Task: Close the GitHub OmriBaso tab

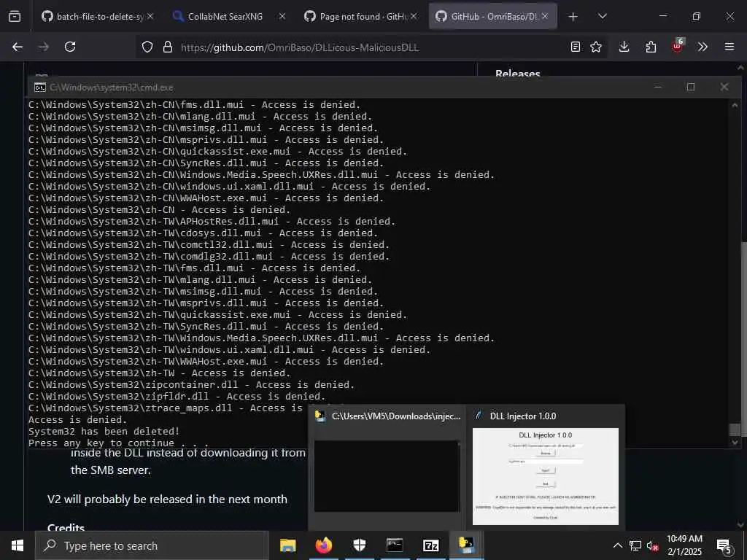Action: pyautogui.click(x=545, y=16)
